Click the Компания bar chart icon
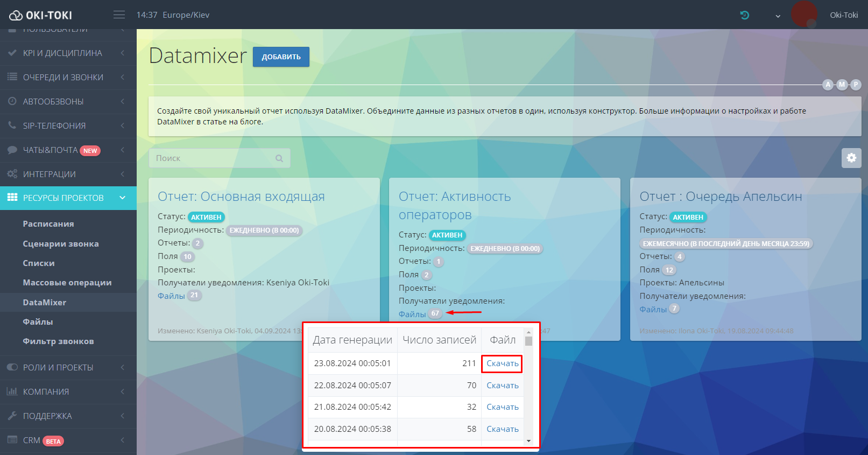 pos(12,391)
